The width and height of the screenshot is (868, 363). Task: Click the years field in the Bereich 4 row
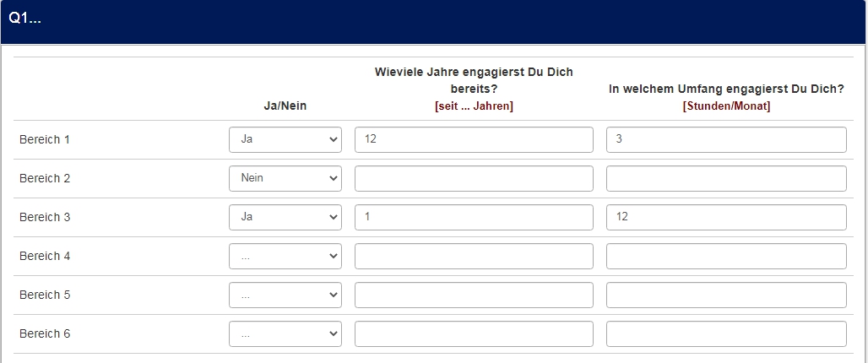(x=474, y=256)
